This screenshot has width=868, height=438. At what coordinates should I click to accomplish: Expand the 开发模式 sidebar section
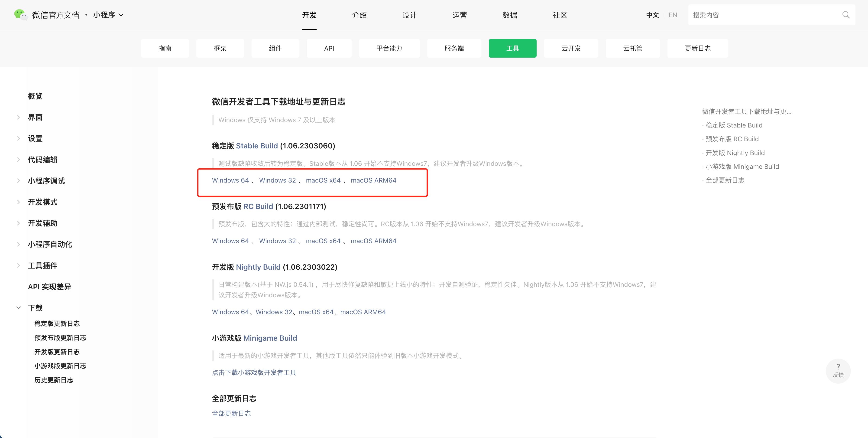pyautogui.click(x=19, y=202)
